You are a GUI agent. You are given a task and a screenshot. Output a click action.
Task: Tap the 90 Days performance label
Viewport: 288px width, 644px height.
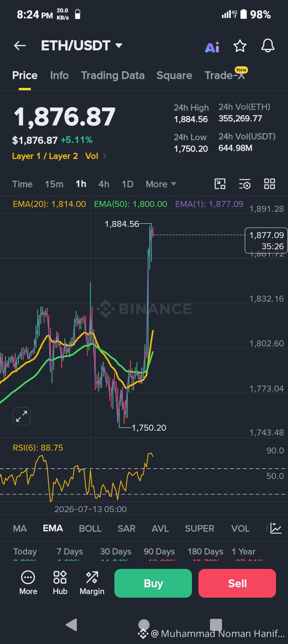[x=159, y=552]
